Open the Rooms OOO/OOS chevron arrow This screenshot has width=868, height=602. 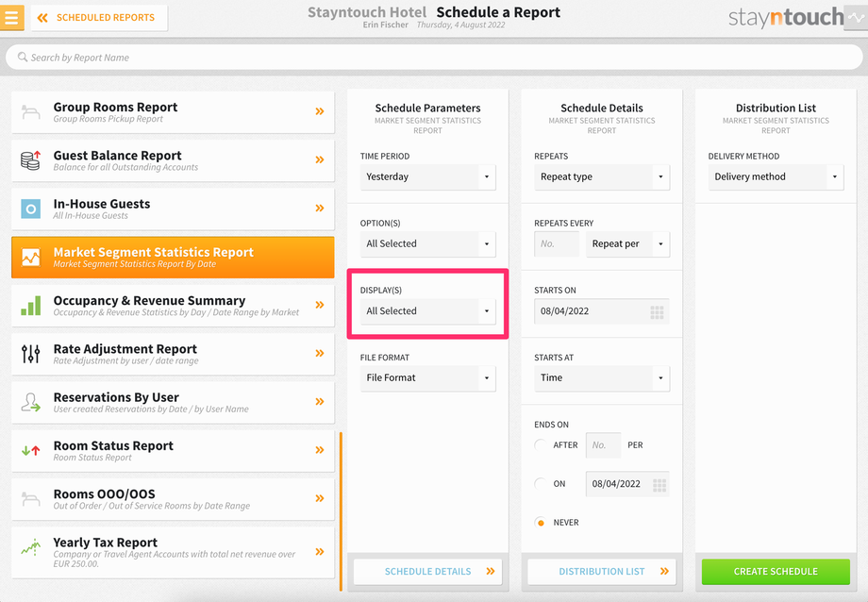click(320, 498)
